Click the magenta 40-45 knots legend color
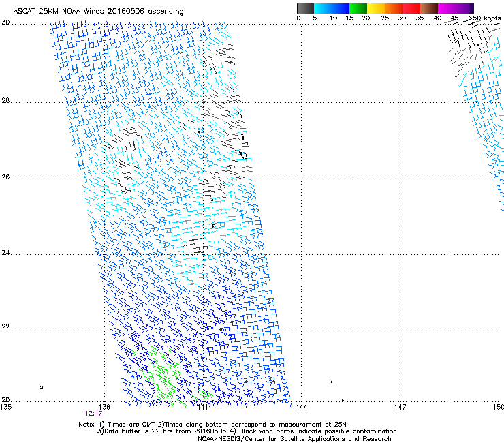Viewport: 504px width, 443px height. pos(447,8)
